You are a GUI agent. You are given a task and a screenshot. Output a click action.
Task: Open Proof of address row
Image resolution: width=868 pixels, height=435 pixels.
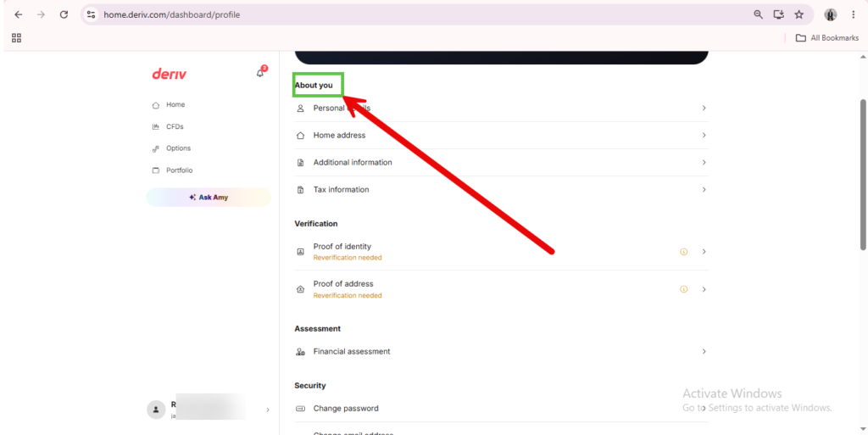click(501, 289)
